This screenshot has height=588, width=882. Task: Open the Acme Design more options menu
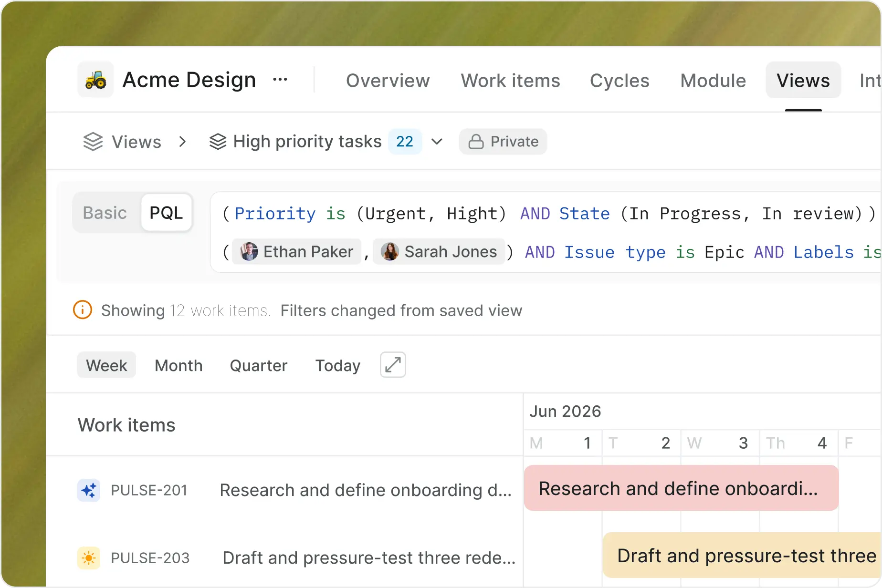click(280, 80)
